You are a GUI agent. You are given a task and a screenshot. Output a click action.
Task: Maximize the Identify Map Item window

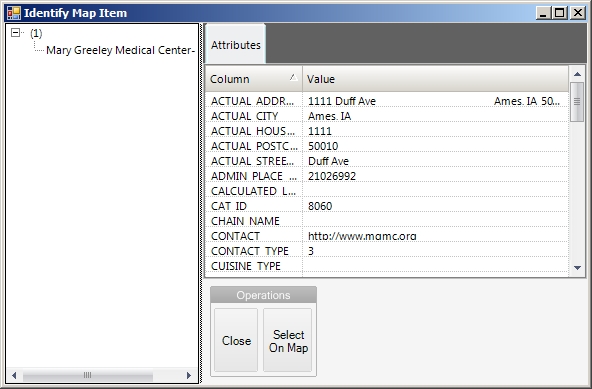click(x=559, y=13)
